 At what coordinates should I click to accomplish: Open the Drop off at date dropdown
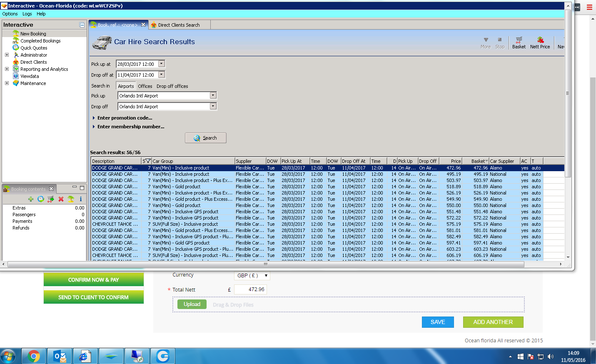point(162,75)
